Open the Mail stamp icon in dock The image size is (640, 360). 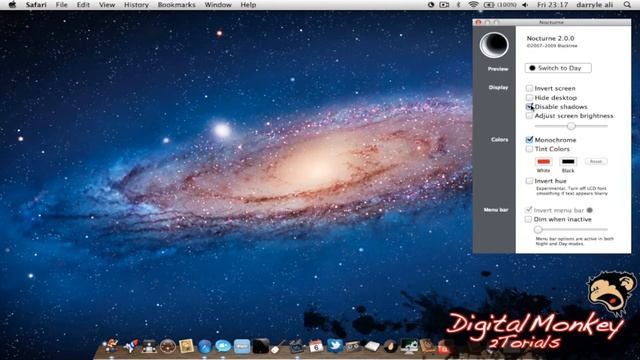187,346
